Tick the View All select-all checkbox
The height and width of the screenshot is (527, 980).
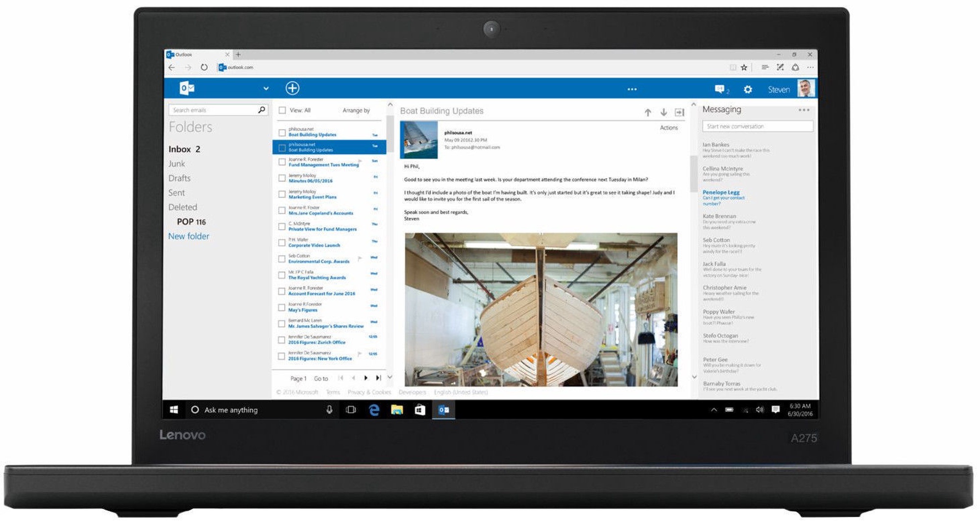click(282, 111)
